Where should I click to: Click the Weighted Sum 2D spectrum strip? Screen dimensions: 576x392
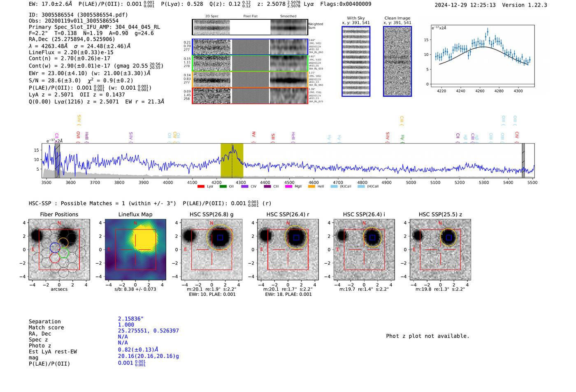click(x=250, y=27)
